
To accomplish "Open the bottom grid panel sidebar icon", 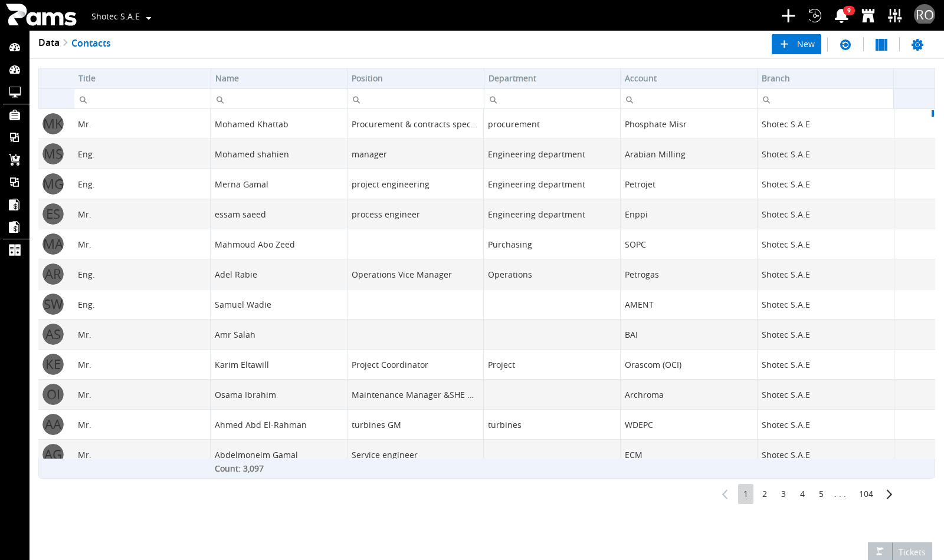I will (x=15, y=250).
